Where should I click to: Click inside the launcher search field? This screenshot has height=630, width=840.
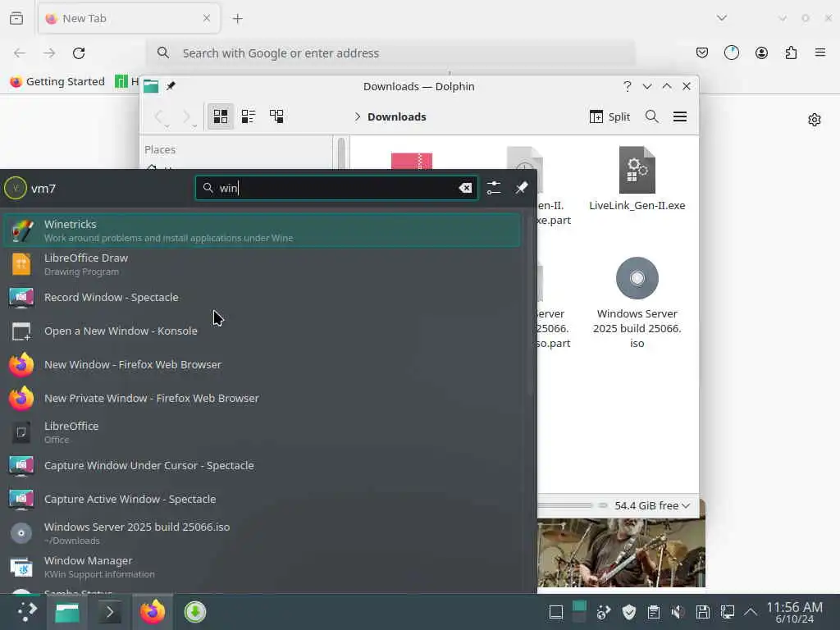[x=336, y=188]
